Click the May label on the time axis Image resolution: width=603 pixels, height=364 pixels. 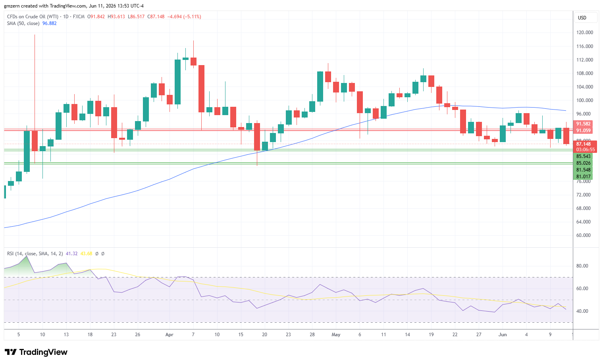click(336, 335)
